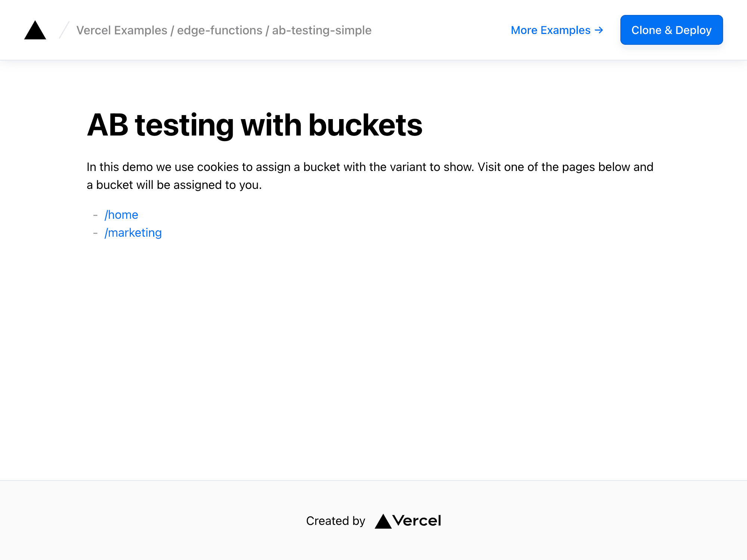
Task: Click the arrow icon next to More Examples
Action: [x=599, y=30]
